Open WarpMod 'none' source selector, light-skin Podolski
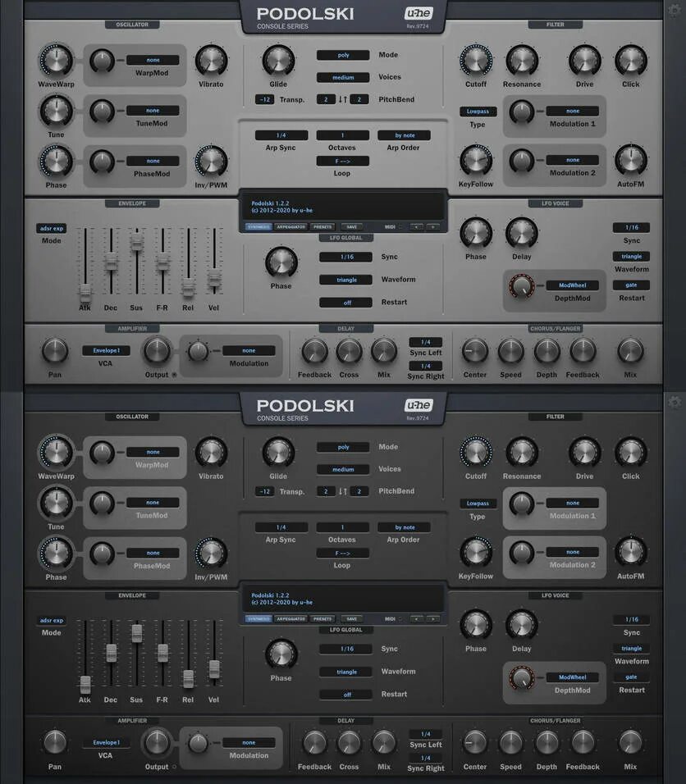 click(x=153, y=60)
